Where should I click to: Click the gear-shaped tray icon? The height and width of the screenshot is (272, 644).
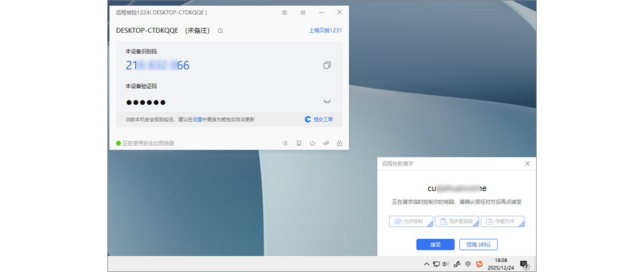click(468, 264)
